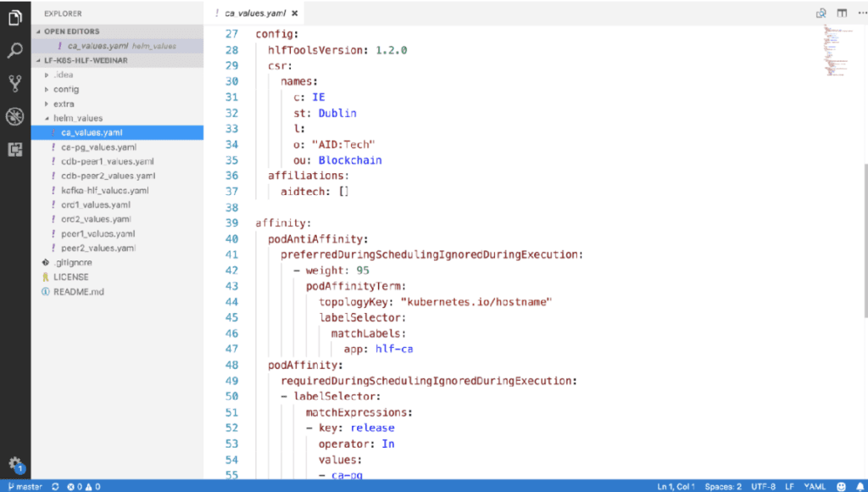Open README.md file
Image resolution: width=868 pixels, height=492 pixels.
[x=77, y=291]
